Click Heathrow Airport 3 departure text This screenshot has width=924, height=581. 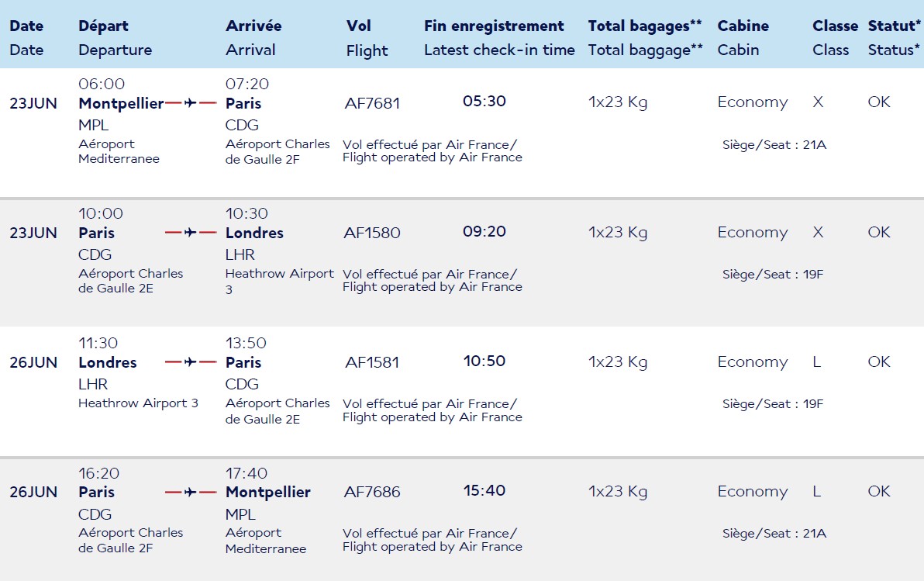pos(138,403)
